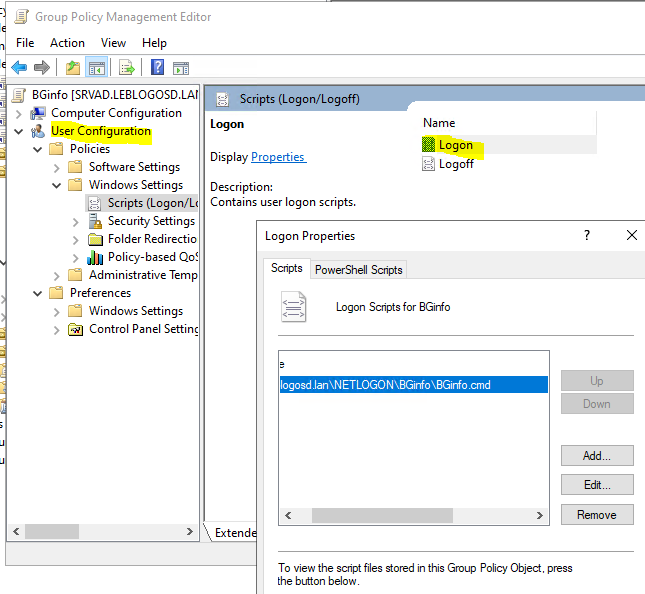Viewport: 645px width, 594px height.
Task: Open Help via the question mark toolbar icon
Action: pos(157,67)
